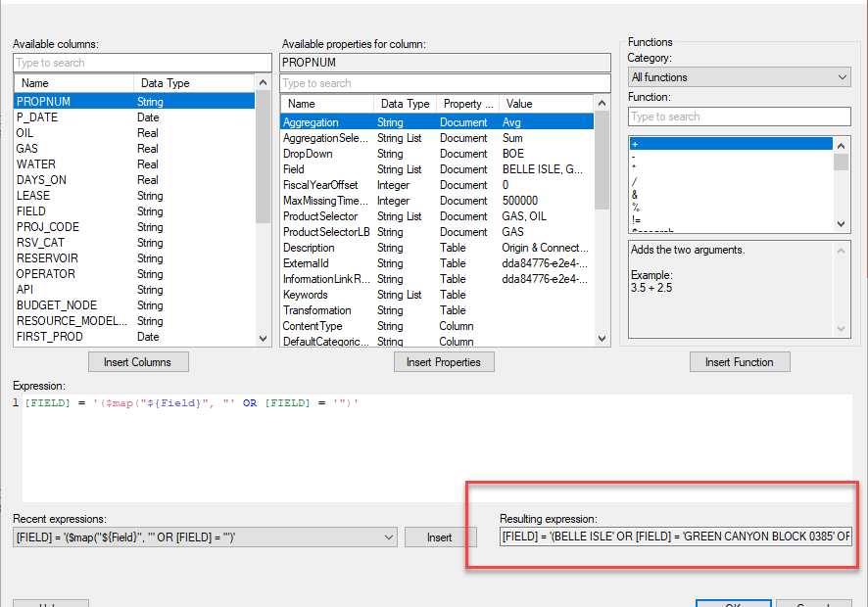
Task: Select the Field property row
Action: (x=437, y=169)
